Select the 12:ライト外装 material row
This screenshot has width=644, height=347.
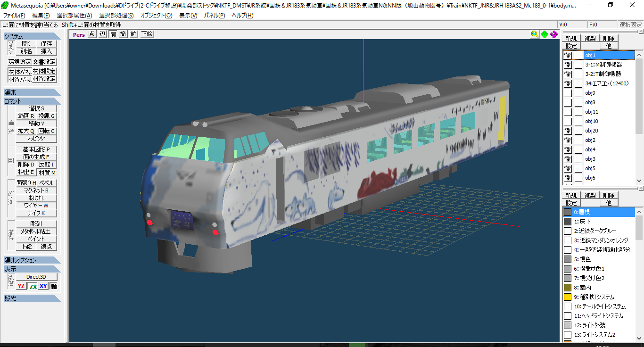point(599,325)
